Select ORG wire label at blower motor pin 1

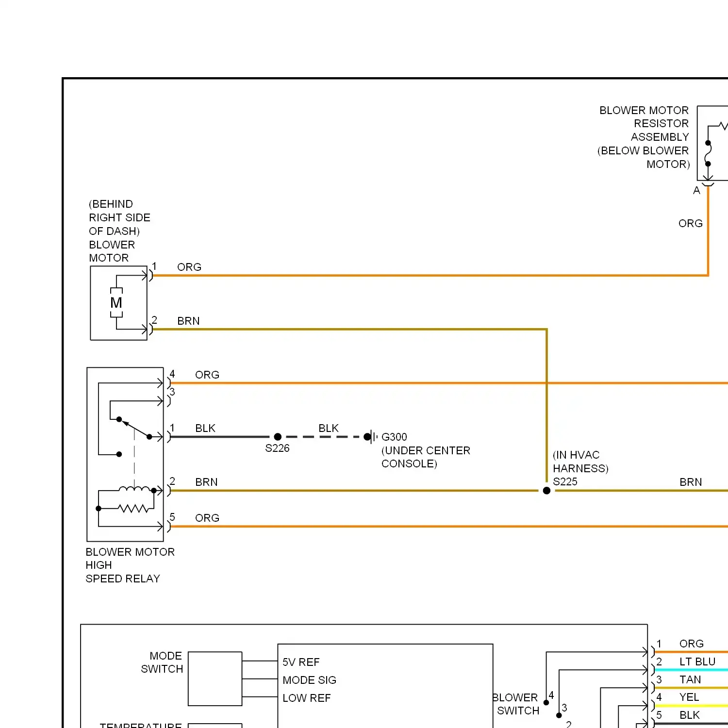[189, 267]
